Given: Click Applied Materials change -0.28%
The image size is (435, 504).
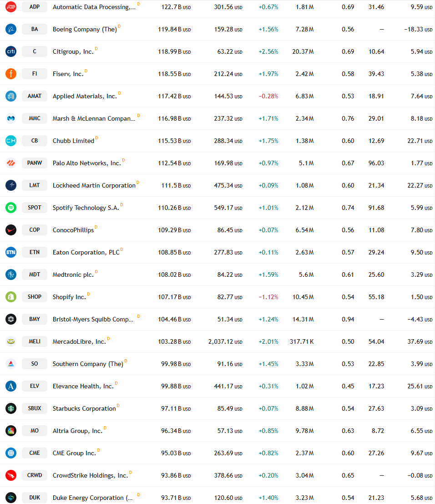Looking at the screenshot, I should (268, 96).
